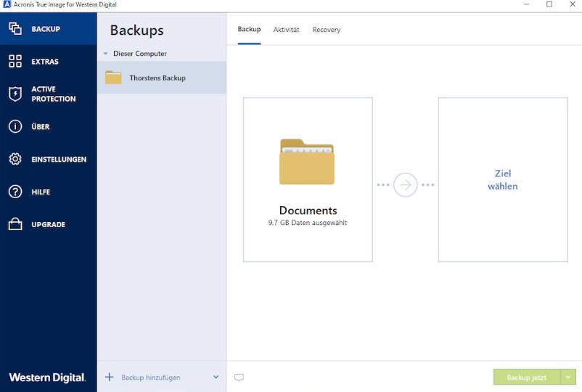Select the EINSTELLUNGEN sidebar label
This screenshot has width=582, height=392.
click(59, 159)
